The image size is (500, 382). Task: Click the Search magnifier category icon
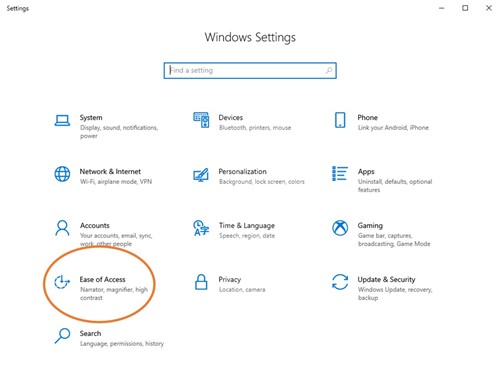point(62,336)
